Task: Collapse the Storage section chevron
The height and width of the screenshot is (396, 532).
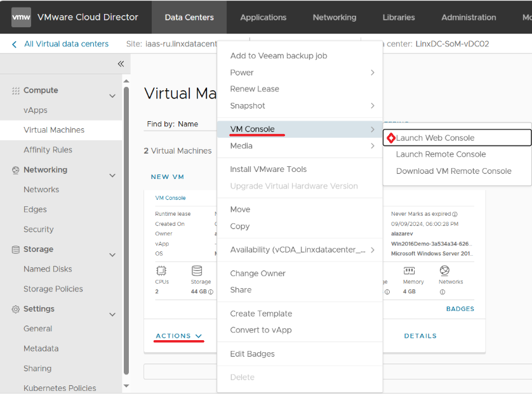Action: (112, 255)
